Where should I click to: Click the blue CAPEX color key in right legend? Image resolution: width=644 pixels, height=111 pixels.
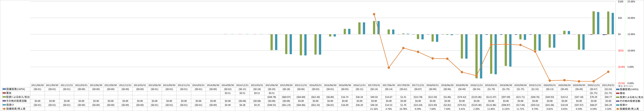pyautogui.click(x=618, y=89)
